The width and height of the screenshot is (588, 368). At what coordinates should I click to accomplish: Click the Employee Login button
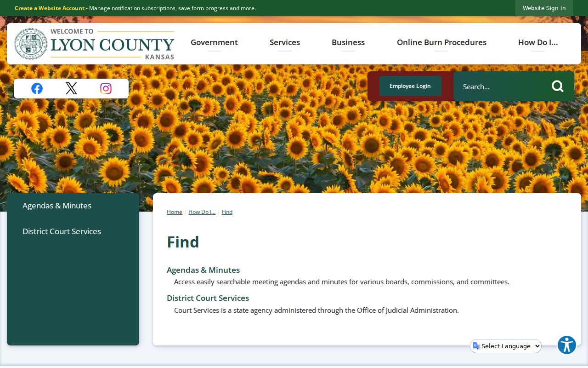pyautogui.click(x=410, y=86)
